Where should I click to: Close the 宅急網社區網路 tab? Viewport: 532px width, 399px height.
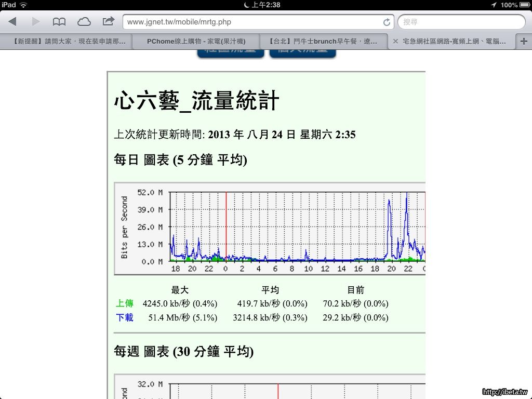[395, 42]
